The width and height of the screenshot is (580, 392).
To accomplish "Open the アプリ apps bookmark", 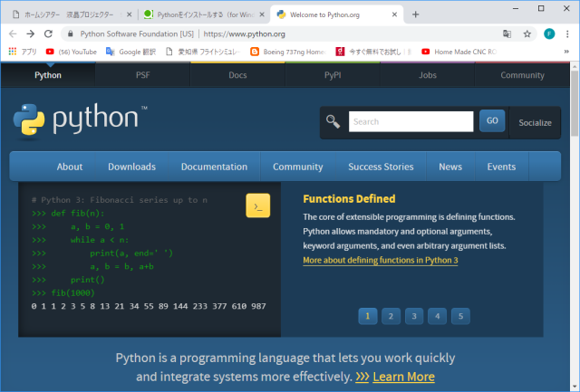I will pyautogui.click(x=23, y=52).
